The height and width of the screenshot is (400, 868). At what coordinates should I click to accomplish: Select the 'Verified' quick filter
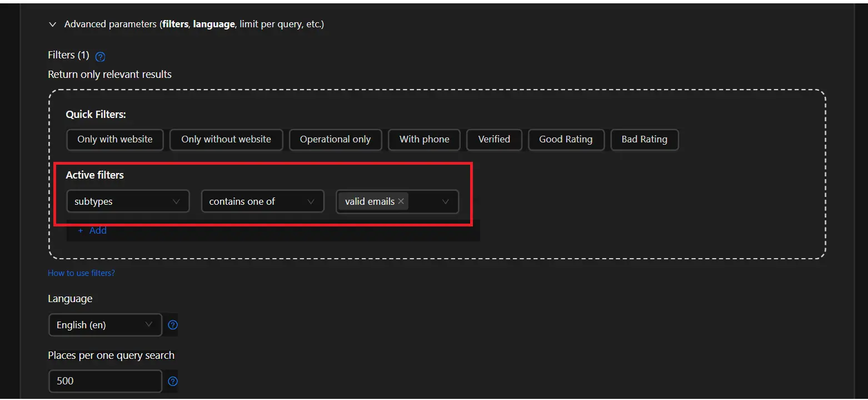[x=494, y=140]
